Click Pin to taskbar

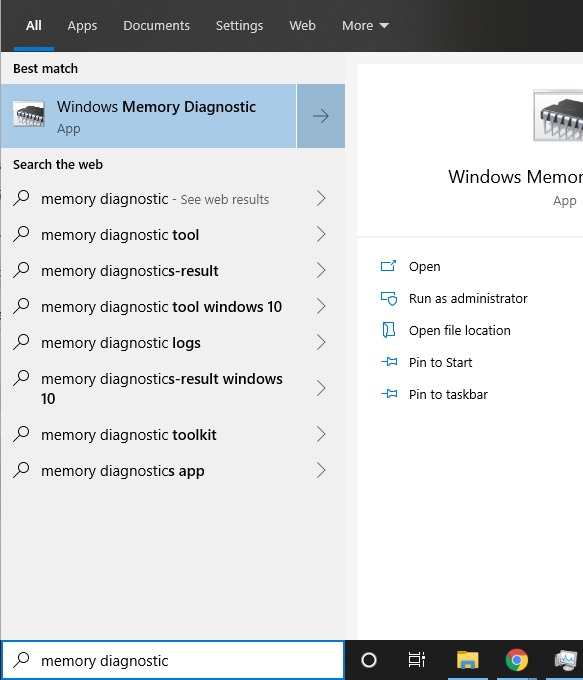point(449,395)
